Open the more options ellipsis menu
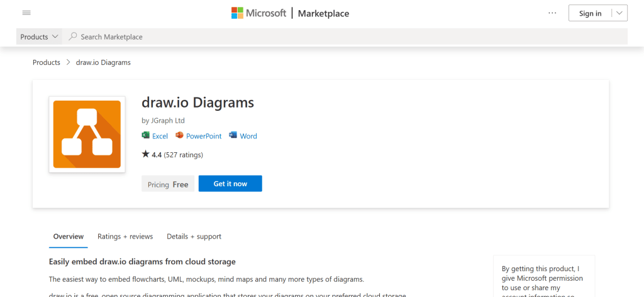 pos(552,13)
